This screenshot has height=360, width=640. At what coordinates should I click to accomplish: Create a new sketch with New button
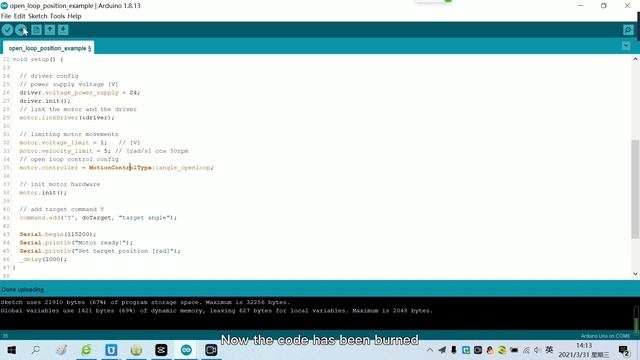coord(36,30)
